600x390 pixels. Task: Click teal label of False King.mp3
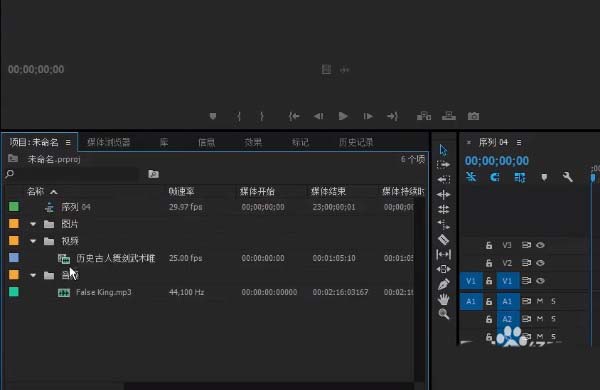tap(14, 292)
